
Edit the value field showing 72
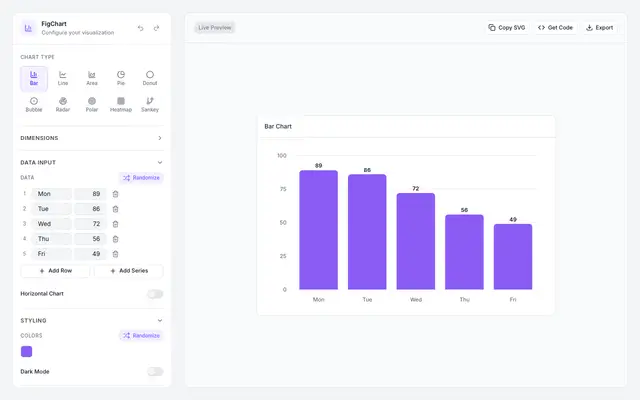pos(90,224)
